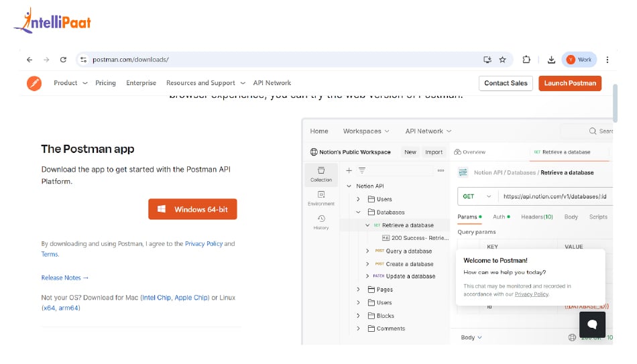Viewport: 637px width, 364px height.
Task: Download Linux arm64 version
Action: tap(68, 308)
